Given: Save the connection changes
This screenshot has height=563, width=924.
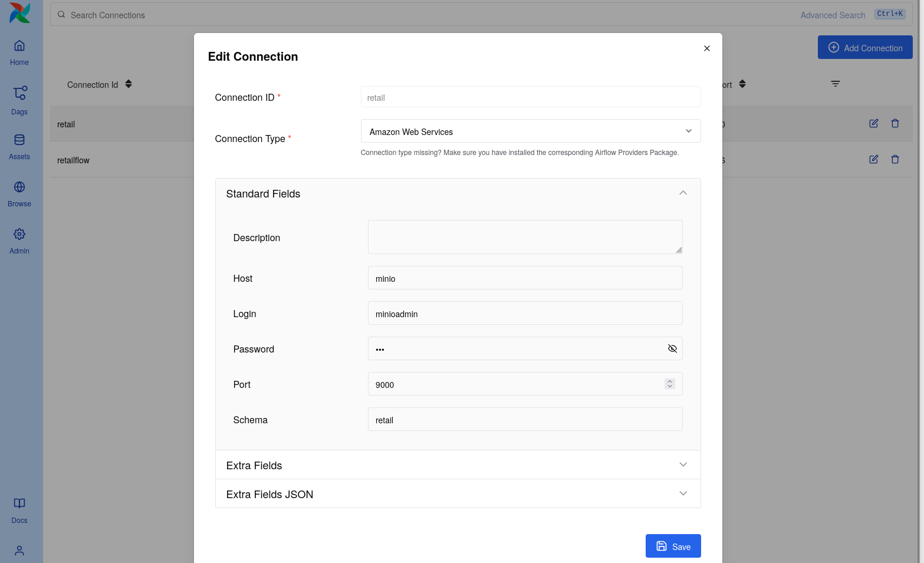Looking at the screenshot, I should [x=673, y=546].
